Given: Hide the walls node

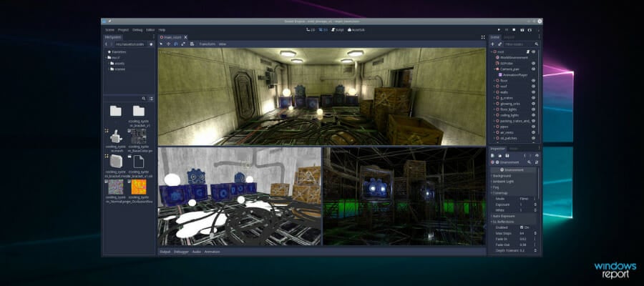Looking at the screenshot, I should click(534, 92).
